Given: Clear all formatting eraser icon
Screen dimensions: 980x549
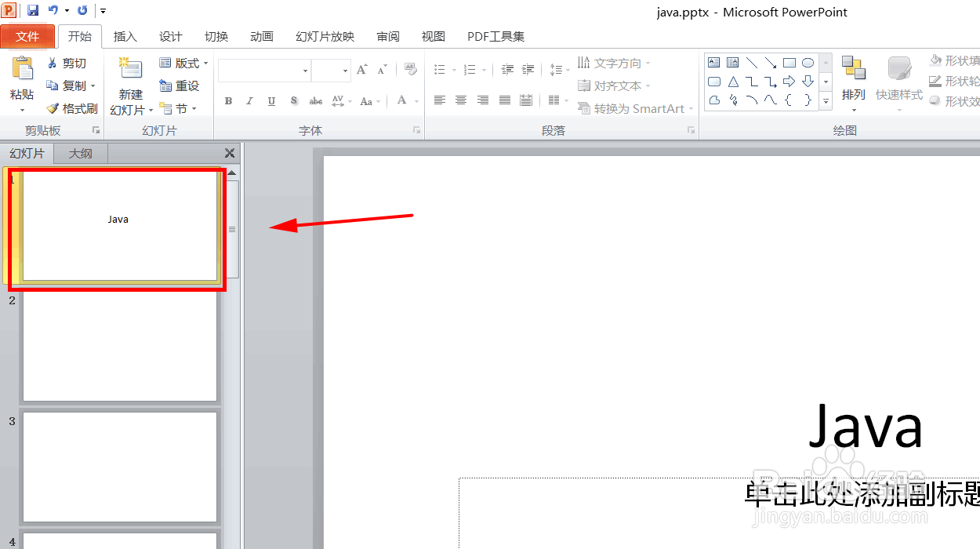Looking at the screenshot, I should pyautogui.click(x=411, y=70).
